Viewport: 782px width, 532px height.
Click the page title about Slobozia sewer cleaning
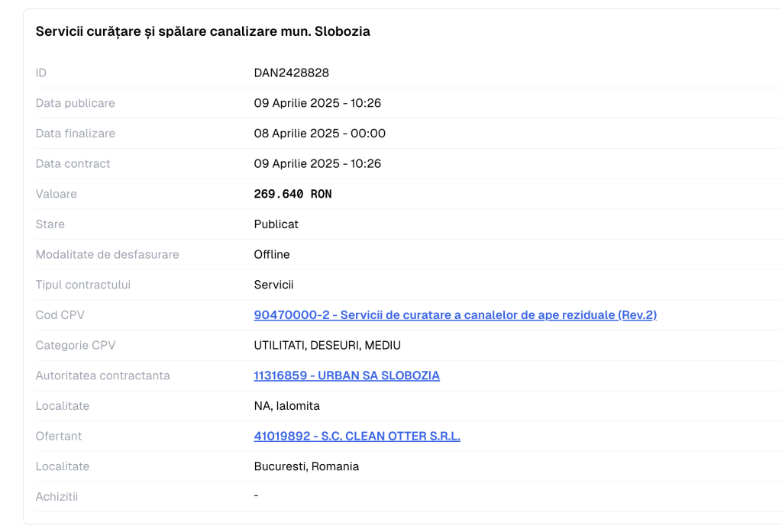pyautogui.click(x=202, y=31)
